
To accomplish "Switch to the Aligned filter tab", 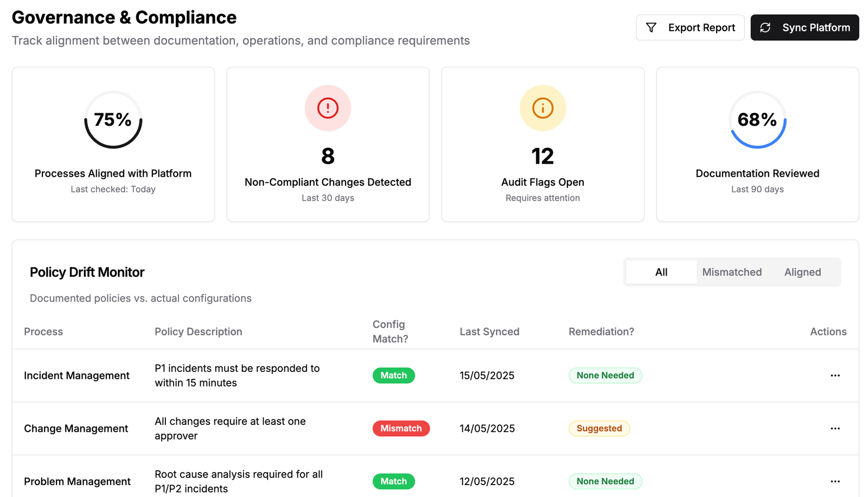I will (802, 272).
